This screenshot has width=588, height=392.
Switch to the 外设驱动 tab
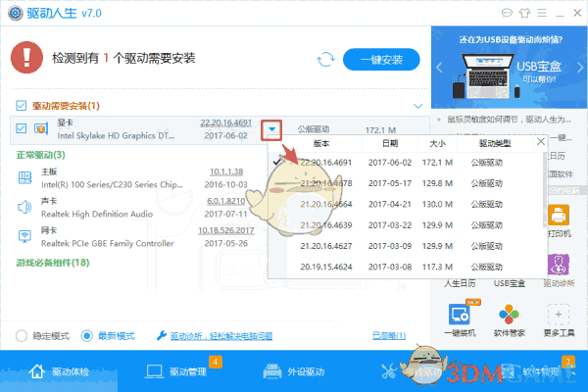coord(294,371)
